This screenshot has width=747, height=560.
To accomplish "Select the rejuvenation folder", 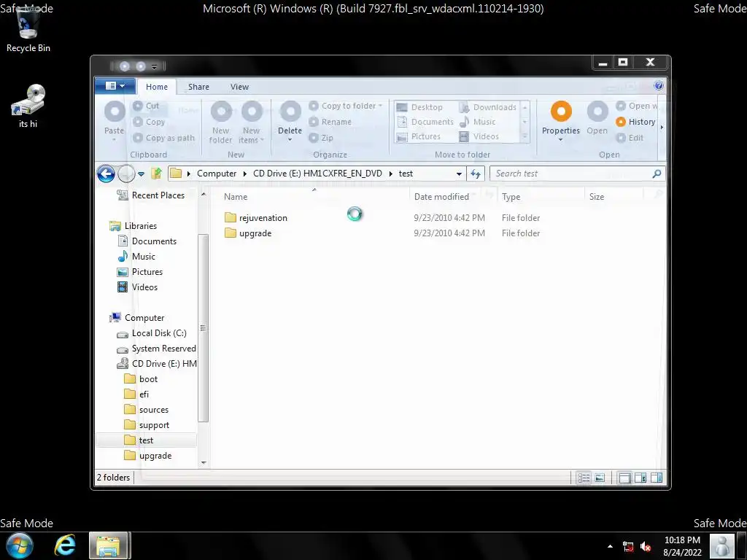I will pyautogui.click(x=256, y=218).
